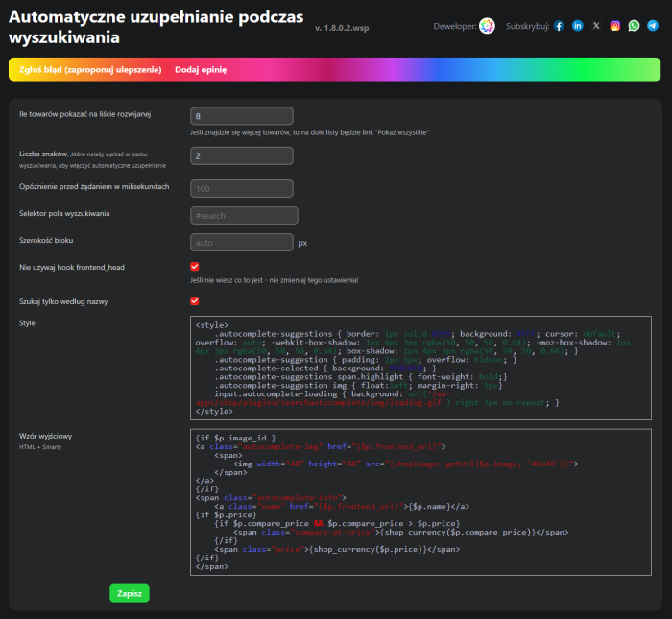Screen dimensions: 672x619
Task: Click the 'Opóźnienie przed żądaniem w milisekundach' label
Action: click(x=94, y=187)
